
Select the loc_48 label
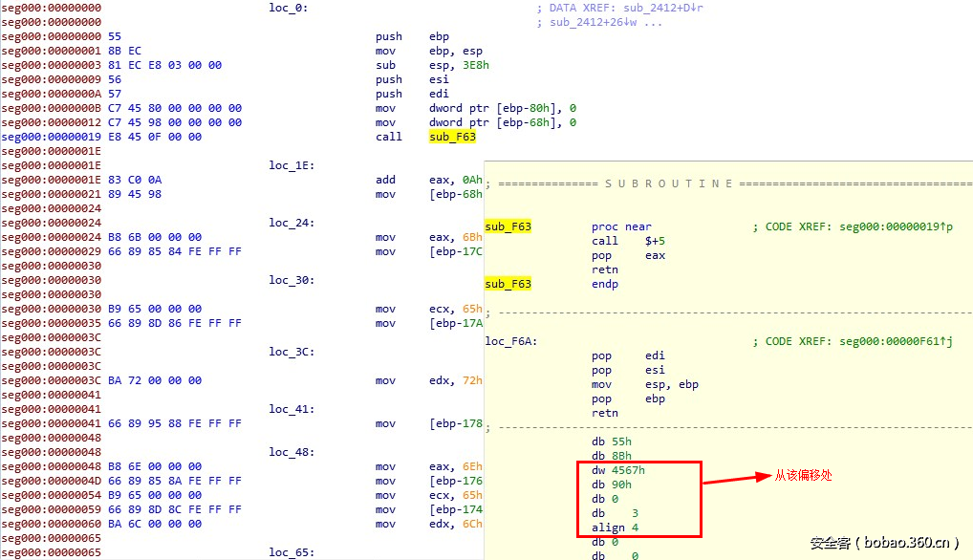(289, 452)
